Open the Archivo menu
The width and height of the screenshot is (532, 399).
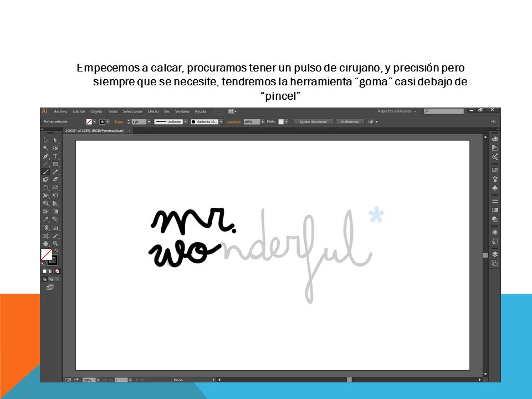pos(60,111)
